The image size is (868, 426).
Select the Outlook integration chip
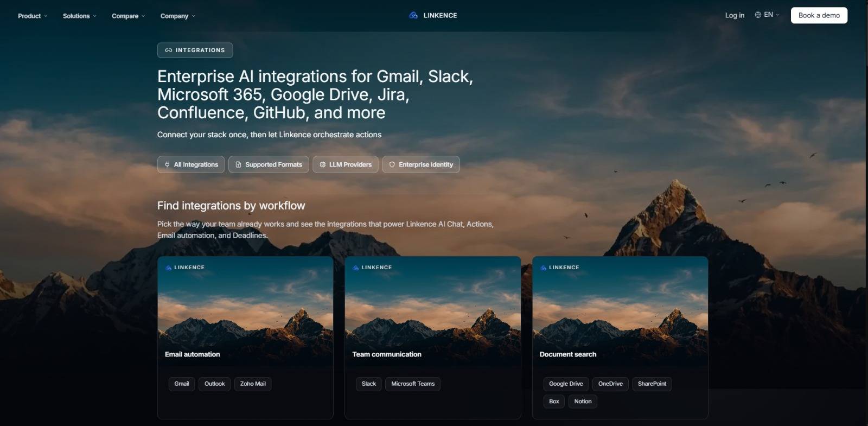click(x=214, y=384)
